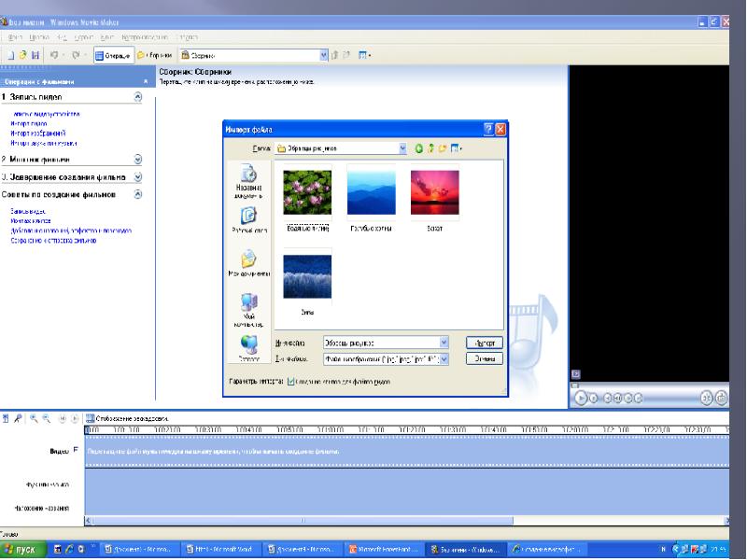Click the create new folder icon in dialog

click(444, 148)
